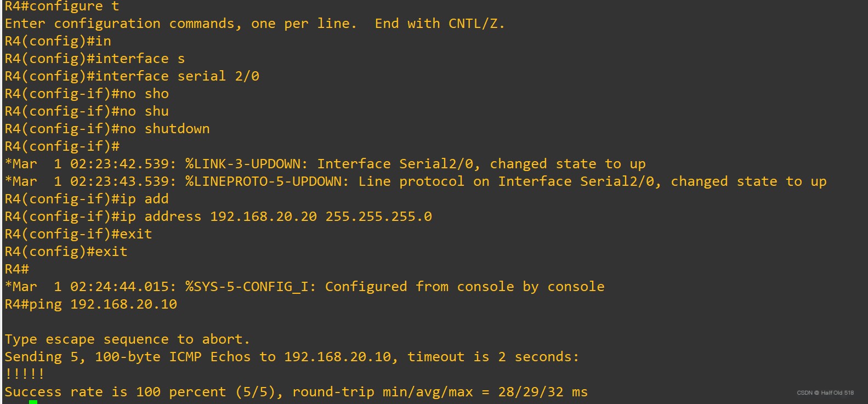Click the CSDN Half Old 518 watermark
Image resolution: width=868 pixels, height=404 pixels.
click(825, 392)
